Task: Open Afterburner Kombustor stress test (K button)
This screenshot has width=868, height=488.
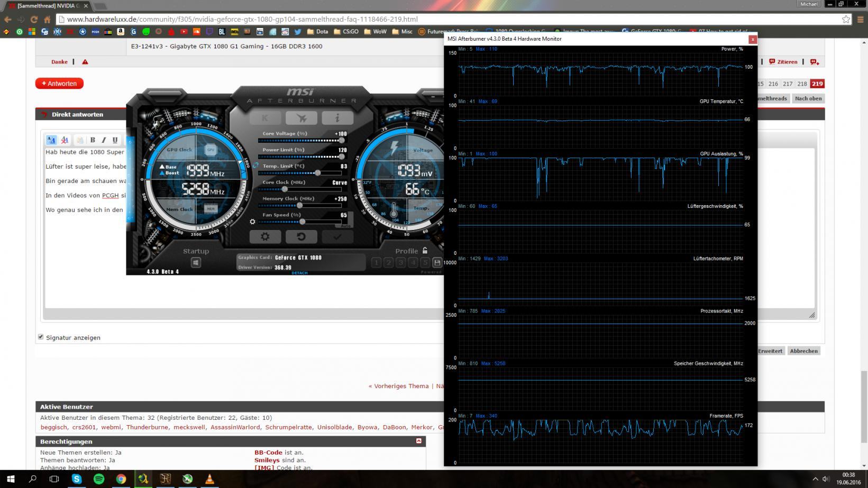Action: pos(265,118)
